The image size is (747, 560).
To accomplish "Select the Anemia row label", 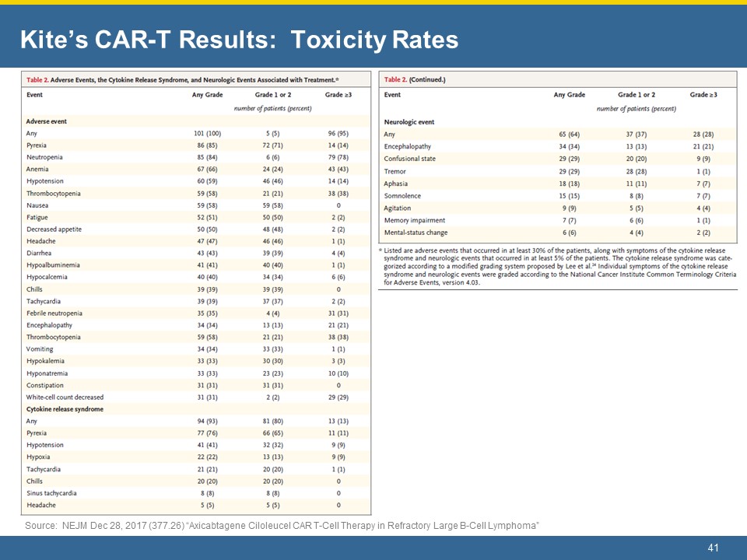I will [37, 170].
